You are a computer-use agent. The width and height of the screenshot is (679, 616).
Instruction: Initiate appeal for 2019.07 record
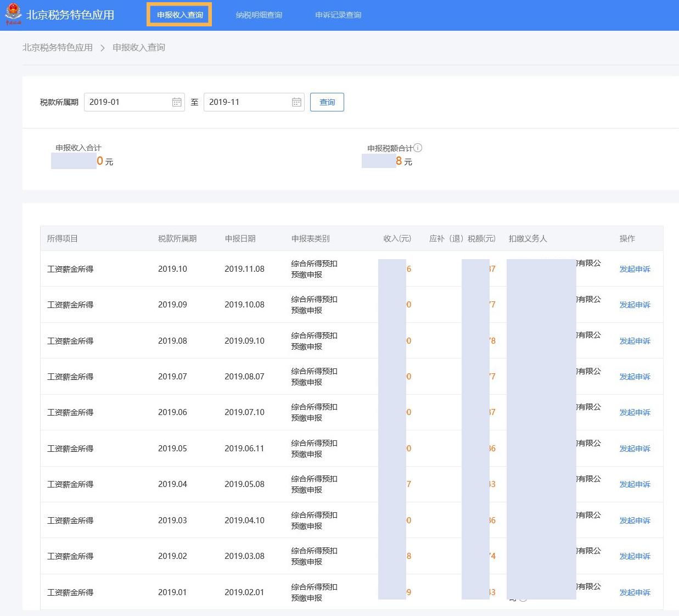click(635, 377)
